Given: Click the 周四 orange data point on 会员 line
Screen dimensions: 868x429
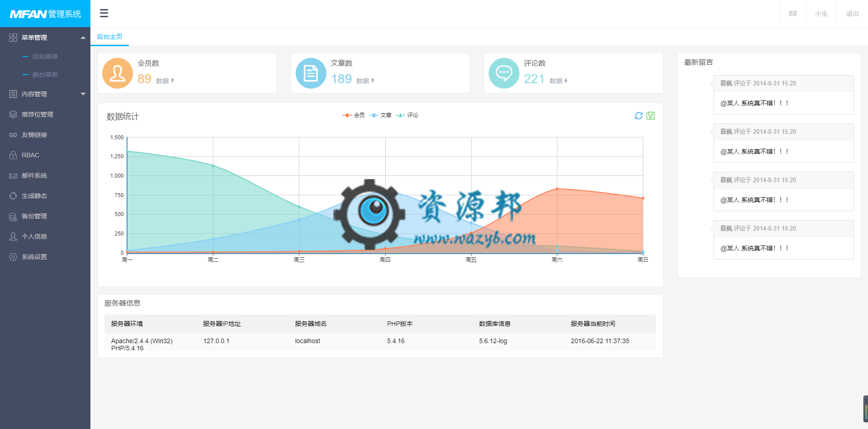Looking at the screenshot, I should (385, 249).
